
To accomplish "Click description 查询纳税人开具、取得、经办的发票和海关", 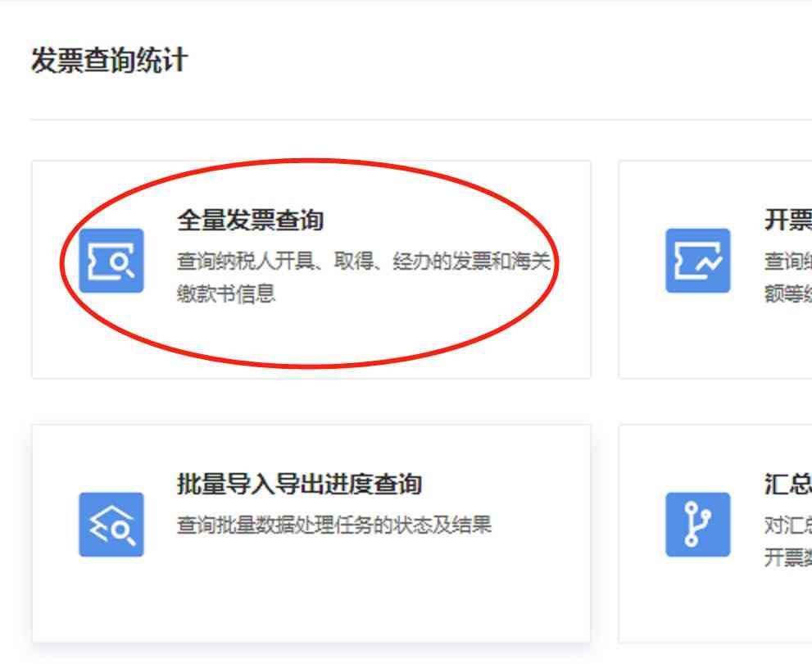I will [x=363, y=261].
